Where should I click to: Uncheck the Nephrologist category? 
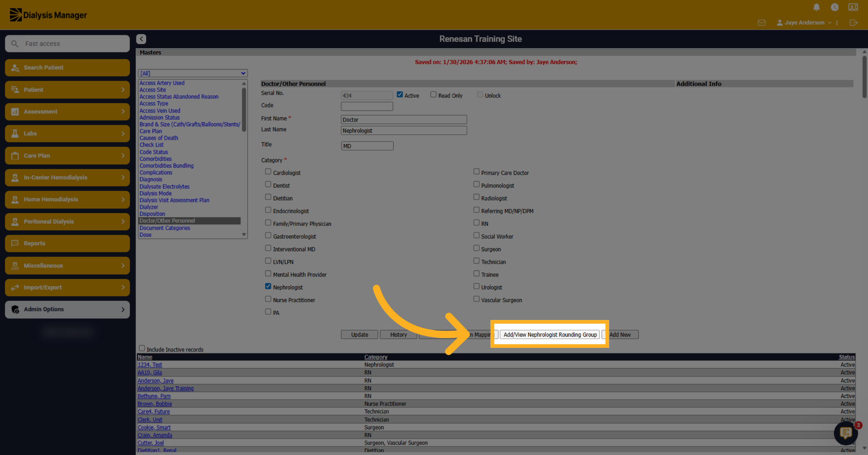[268, 286]
